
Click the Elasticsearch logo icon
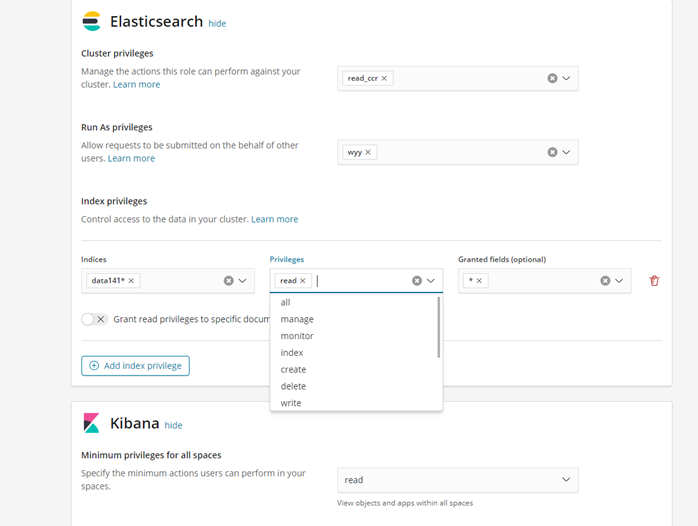92,21
